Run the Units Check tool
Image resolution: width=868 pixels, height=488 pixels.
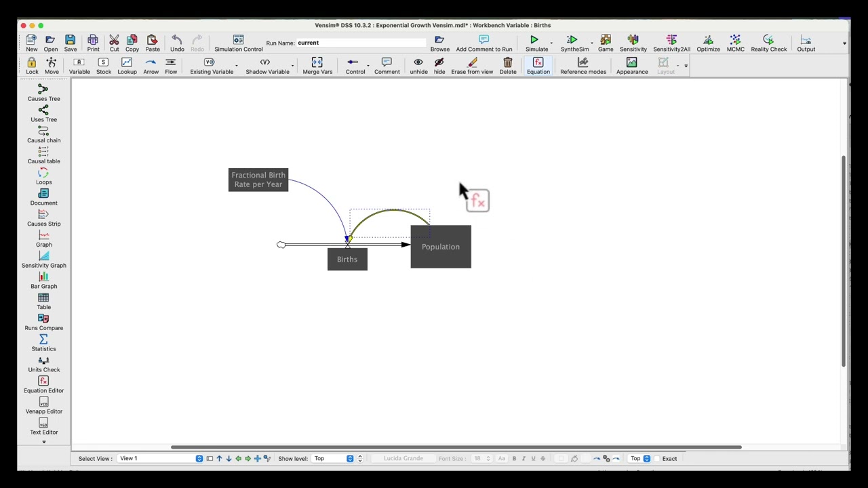coord(43,364)
